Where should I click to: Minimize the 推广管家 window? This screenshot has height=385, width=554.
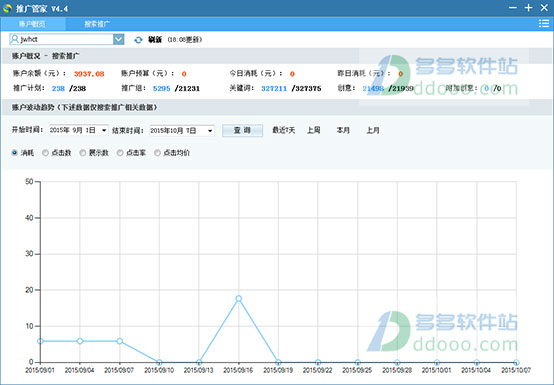tap(513, 7)
